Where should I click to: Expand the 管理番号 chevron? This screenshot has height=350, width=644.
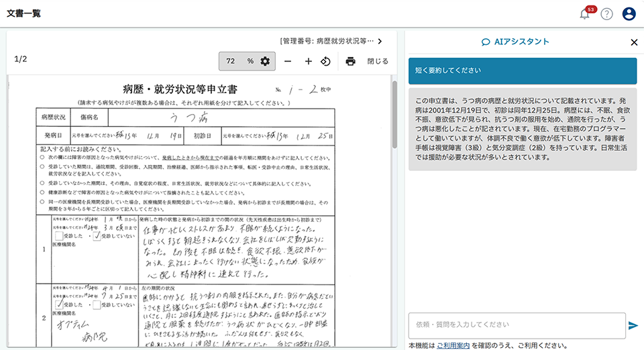[380, 41]
